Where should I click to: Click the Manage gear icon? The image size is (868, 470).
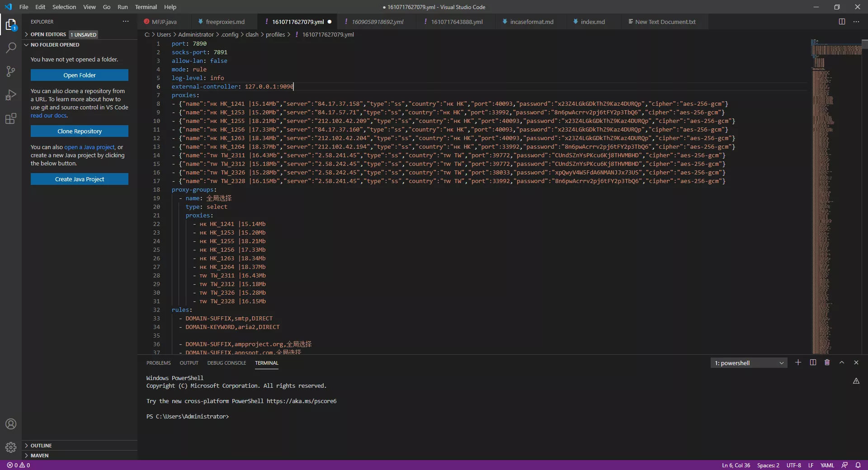pos(11,447)
